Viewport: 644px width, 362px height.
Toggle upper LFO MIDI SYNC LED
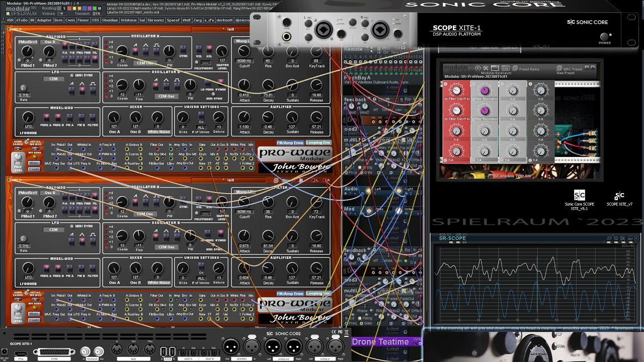pyautogui.click(x=71, y=75)
